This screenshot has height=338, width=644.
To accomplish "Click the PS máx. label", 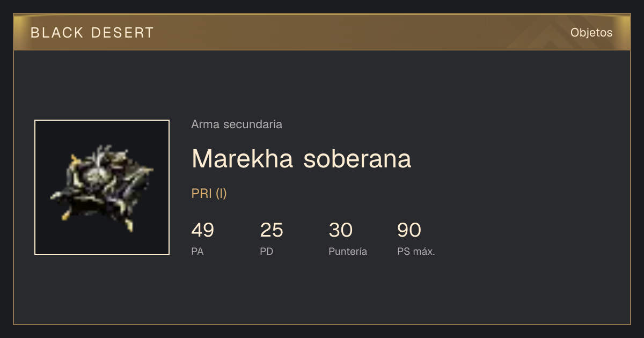I will click(x=416, y=251).
